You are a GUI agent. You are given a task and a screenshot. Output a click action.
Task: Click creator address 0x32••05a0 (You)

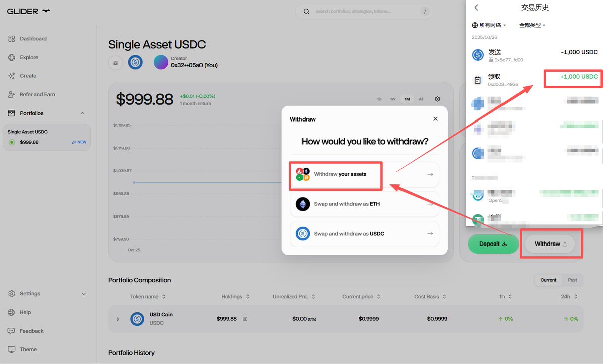click(194, 65)
